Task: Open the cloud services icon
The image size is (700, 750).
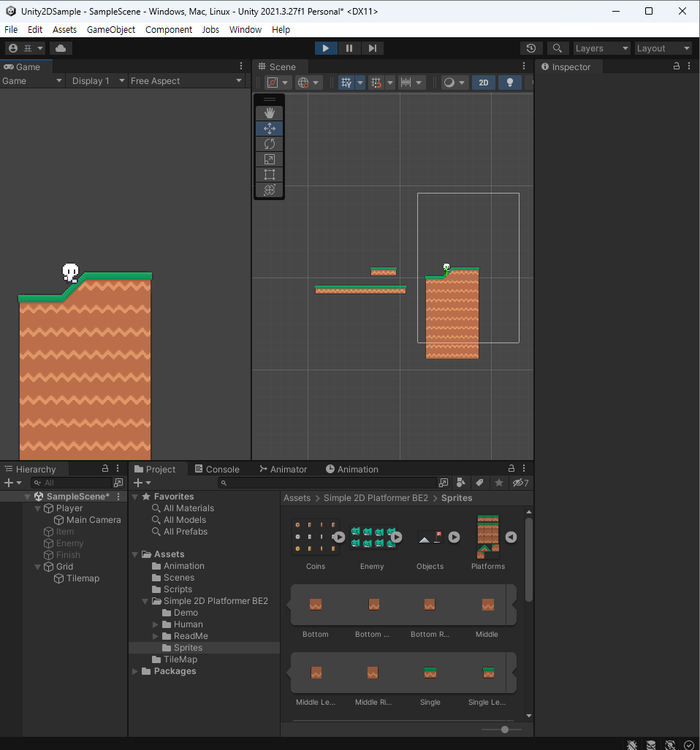Action: pos(61,47)
